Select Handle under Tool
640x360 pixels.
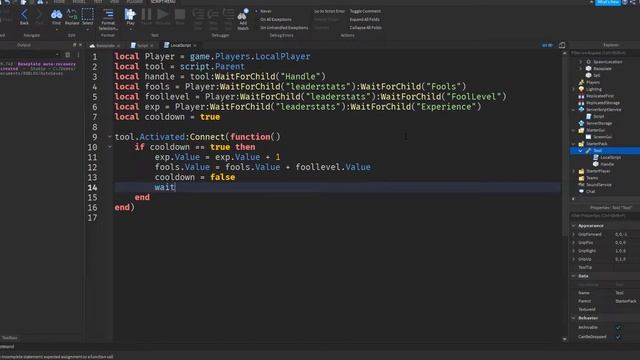607,164
